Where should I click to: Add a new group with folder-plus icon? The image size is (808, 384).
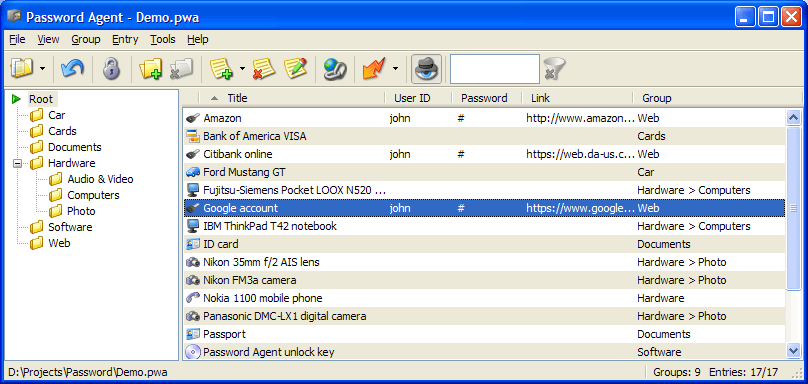(150, 68)
